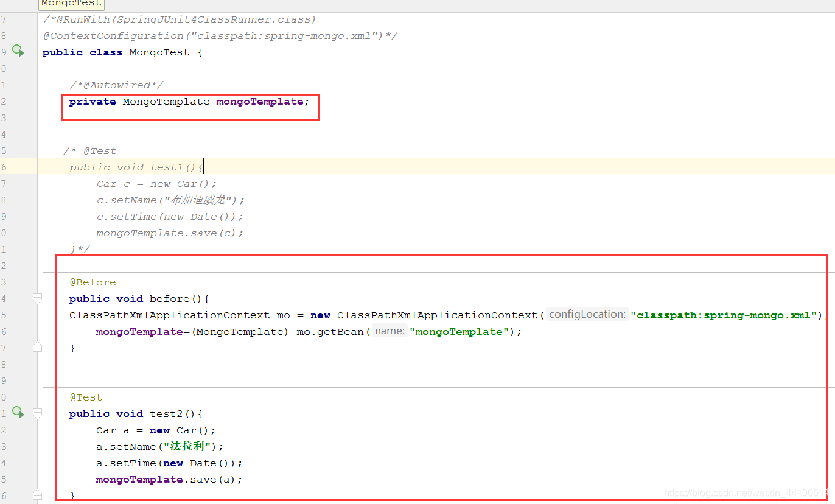Viewport: 835px width, 504px height.
Task: Click the commented @RunWith SpringJUnit4ClassRunner line
Action: click(180, 19)
